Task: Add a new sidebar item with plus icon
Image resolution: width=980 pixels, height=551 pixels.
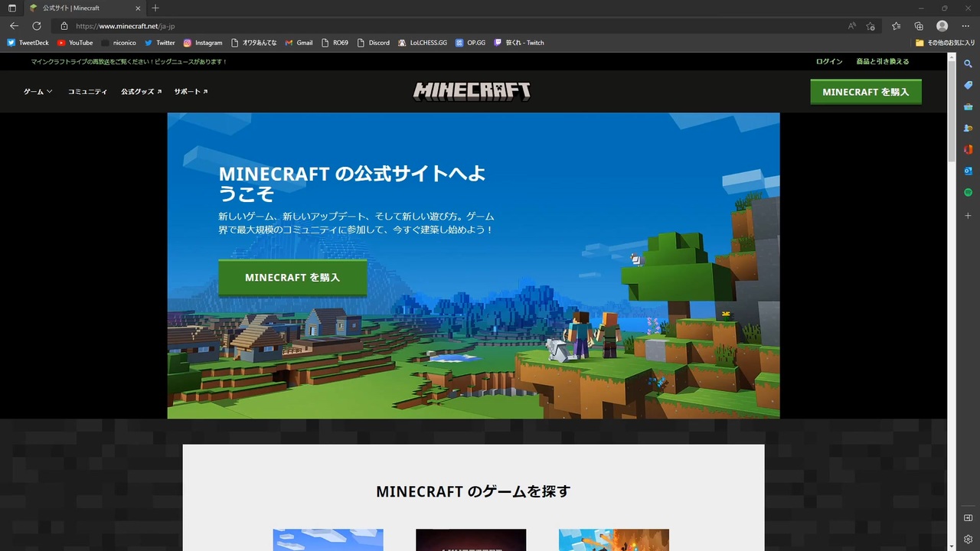Action: pyautogui.click(x=968, y=216)
